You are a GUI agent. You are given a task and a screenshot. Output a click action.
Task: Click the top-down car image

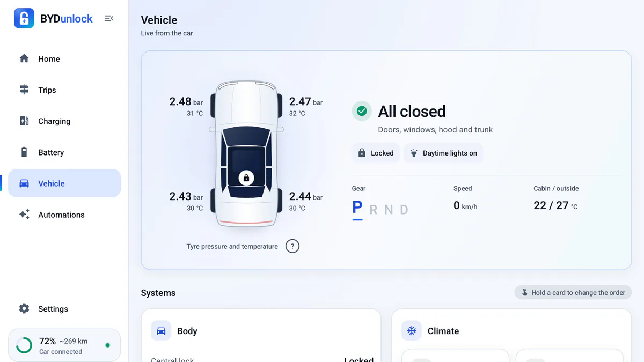[x=246, y=153]
